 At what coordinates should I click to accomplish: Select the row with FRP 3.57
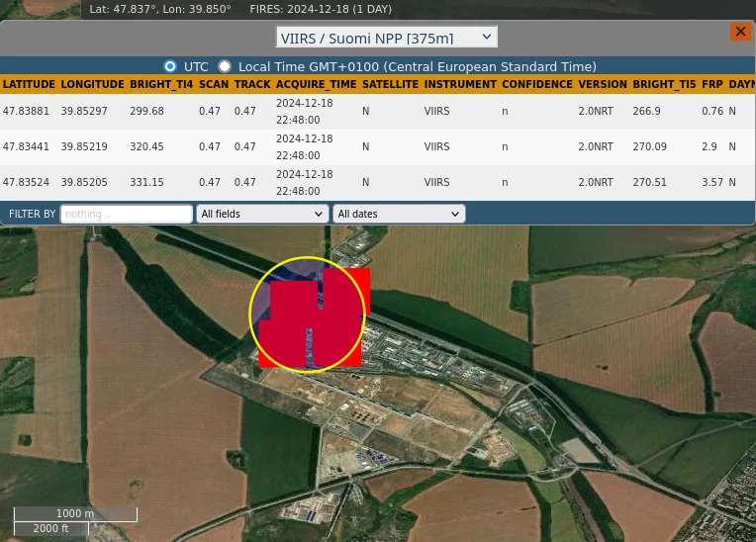point(711,183)
